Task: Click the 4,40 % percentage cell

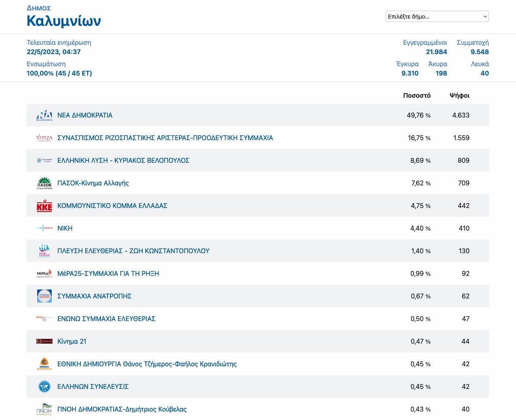Action: (421, 228)
